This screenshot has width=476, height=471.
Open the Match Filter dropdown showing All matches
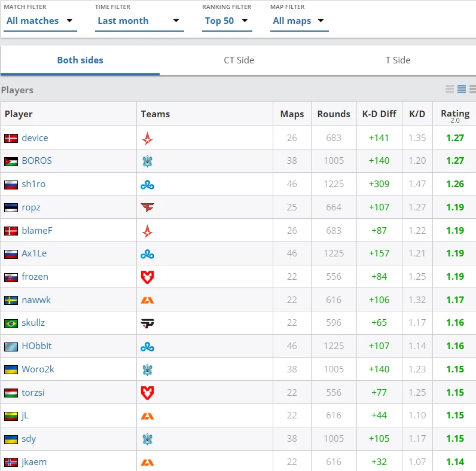coord(40,21)
